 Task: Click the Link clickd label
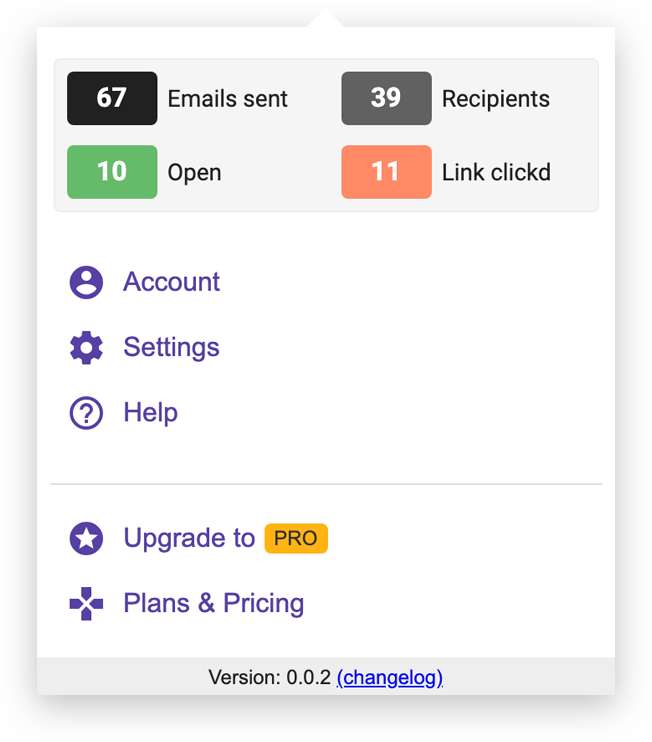[x=496, y=173]
